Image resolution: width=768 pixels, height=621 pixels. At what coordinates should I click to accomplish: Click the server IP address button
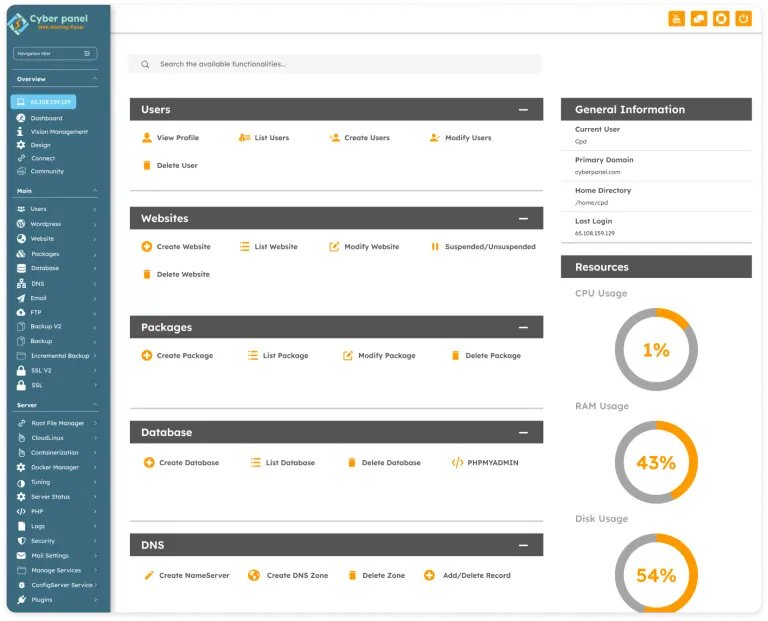(x=44, y=102)
